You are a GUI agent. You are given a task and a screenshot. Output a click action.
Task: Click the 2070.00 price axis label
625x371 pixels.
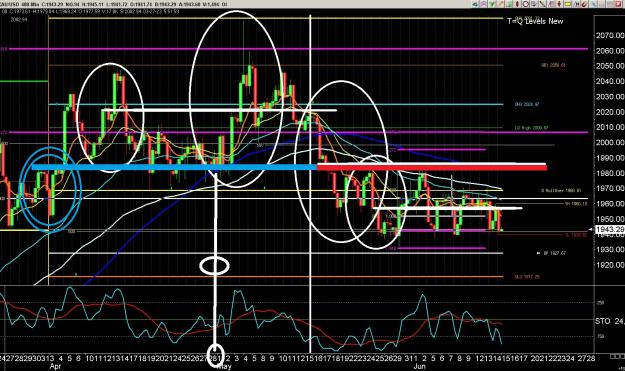(x=610, y=35)
